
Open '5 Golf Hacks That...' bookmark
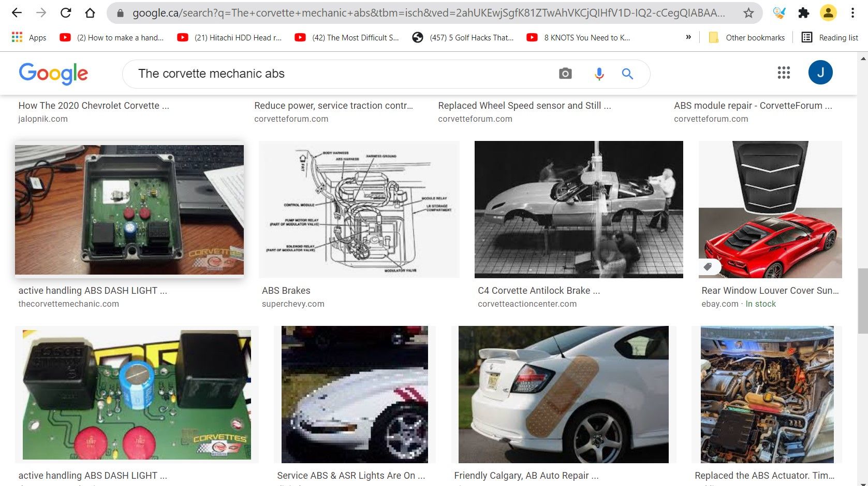pyautogui.click(x=463, y=37)
